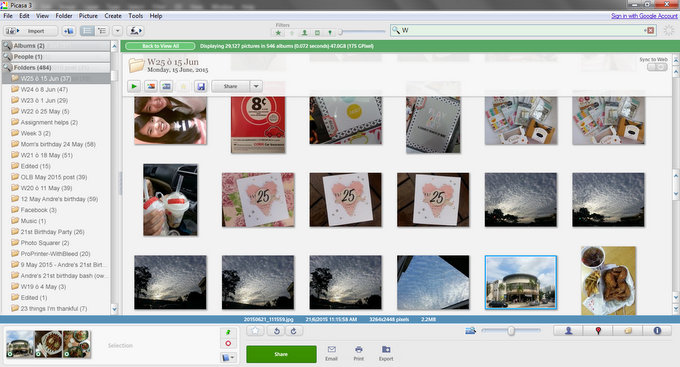Image resolution: width=680 pixels, height=367 pixels.
Task: Rotate selected photo clockwise
Action: 294,331
